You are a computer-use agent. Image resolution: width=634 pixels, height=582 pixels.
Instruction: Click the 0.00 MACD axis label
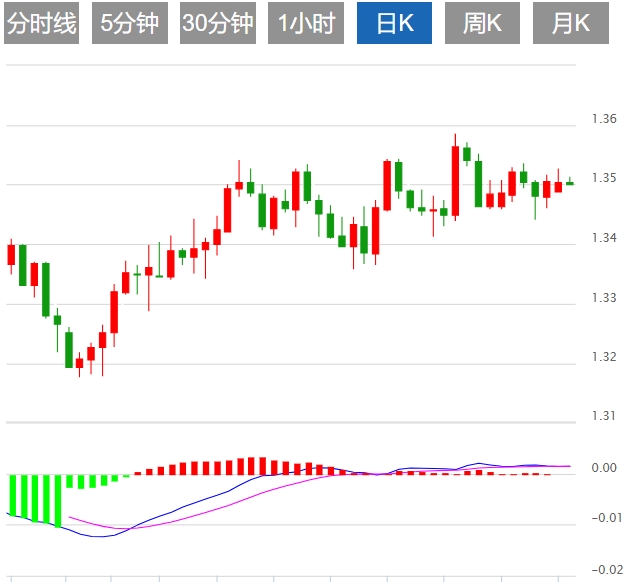pos(604,468)
